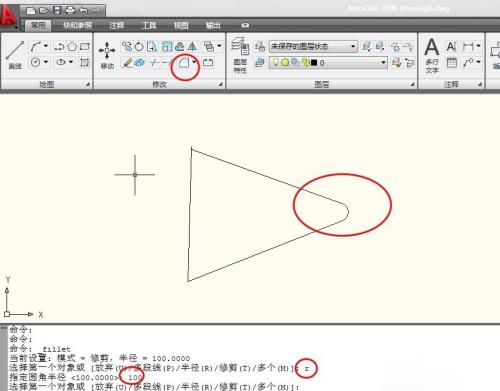This screenshot has width=500, height=391.
Task: Select the Circle tool
Action: tap(35, 62)
